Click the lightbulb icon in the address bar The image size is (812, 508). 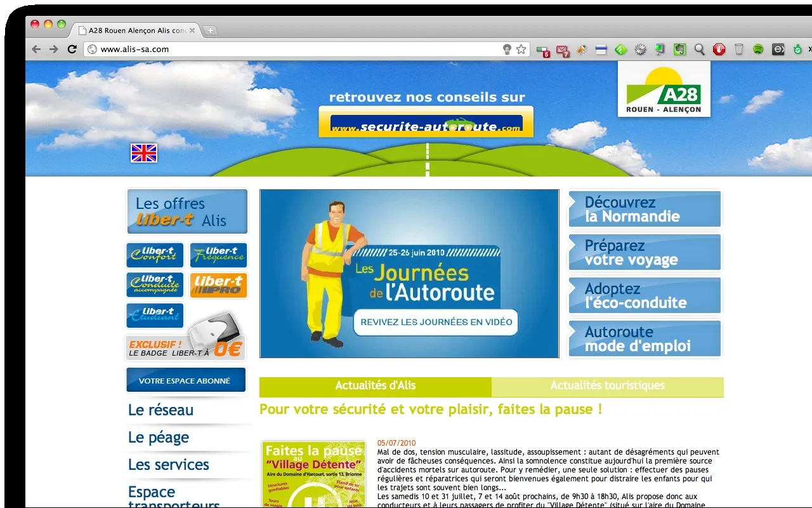[507, 49]
